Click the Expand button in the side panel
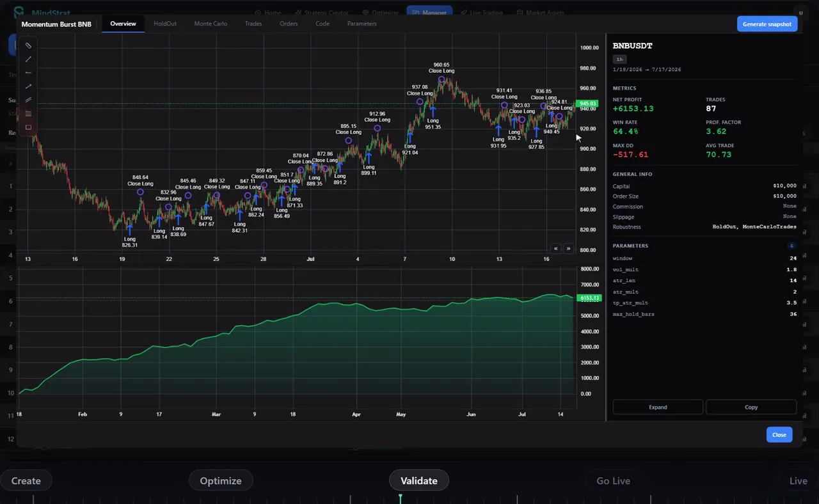 click(x=658, y=407)
